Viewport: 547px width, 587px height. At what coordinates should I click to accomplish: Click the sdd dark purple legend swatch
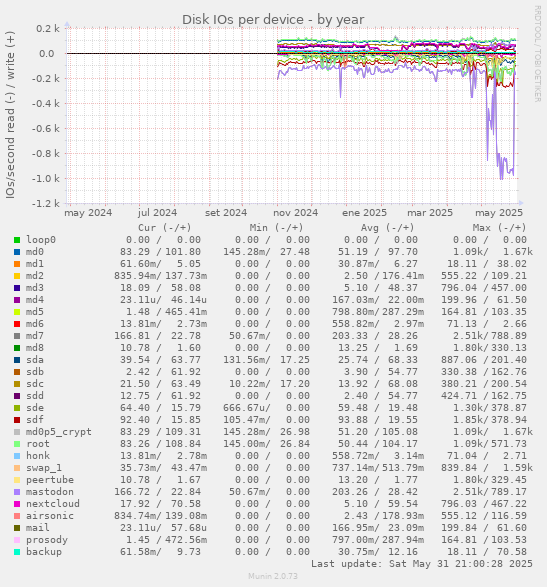[17, 396]
